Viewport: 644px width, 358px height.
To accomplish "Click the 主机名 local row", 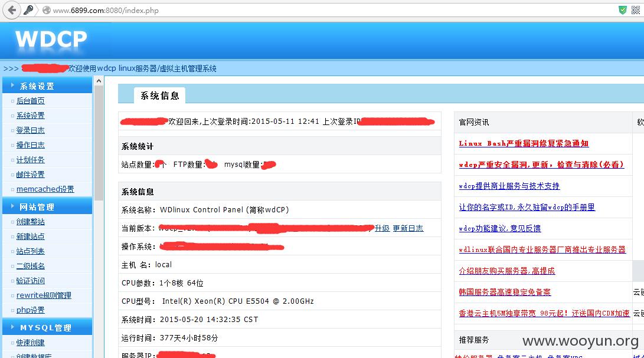I will tap(280, 265).
